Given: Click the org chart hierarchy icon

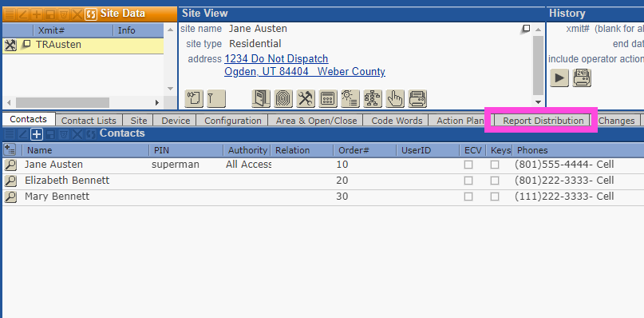Looking at the screenshot, I should [x=373, y=99].
